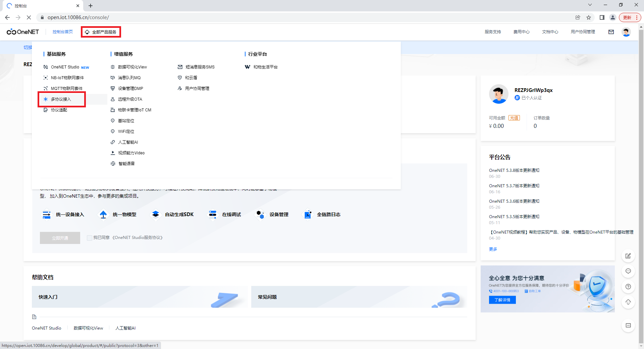The image size is (644, 349).
Task: Click the 了解详情 button
Action: tap(502, 300)
